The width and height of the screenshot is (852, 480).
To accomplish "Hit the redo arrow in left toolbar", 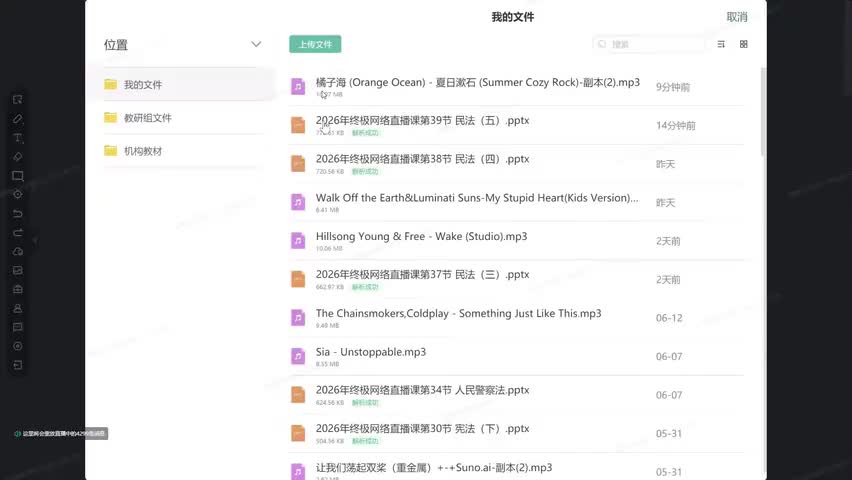I will click(x=17, y=233).
